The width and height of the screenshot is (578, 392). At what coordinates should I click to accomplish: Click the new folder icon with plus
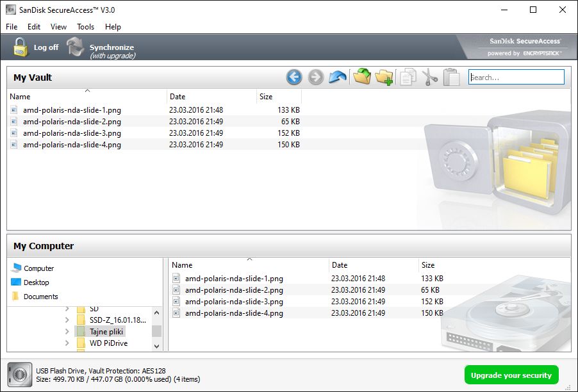click(x=384, y=78)
